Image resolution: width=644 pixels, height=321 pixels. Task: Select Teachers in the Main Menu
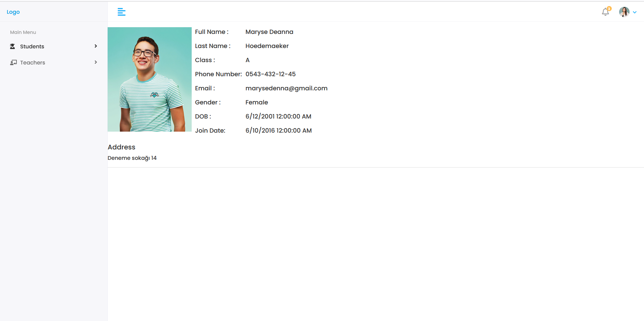pos(33,62)
